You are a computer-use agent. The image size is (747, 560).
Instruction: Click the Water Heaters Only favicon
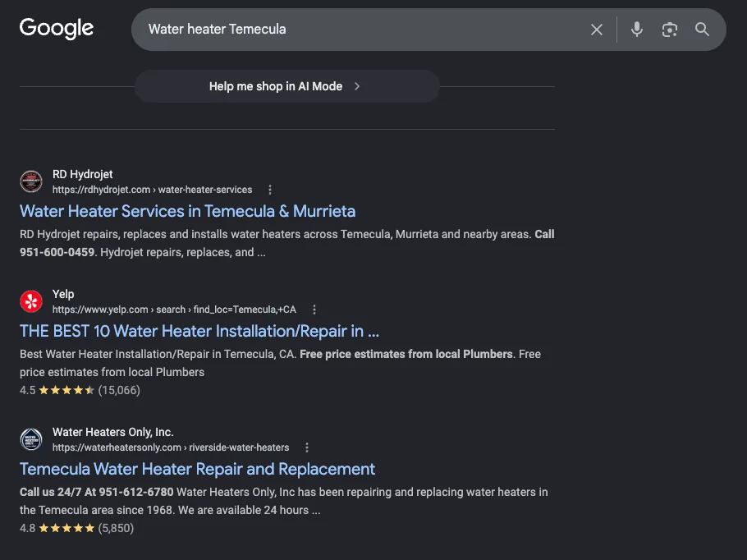pos(31,439)
